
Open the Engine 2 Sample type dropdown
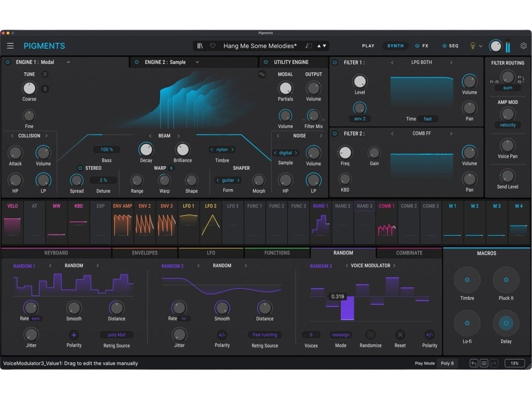[x=197, y=62]
